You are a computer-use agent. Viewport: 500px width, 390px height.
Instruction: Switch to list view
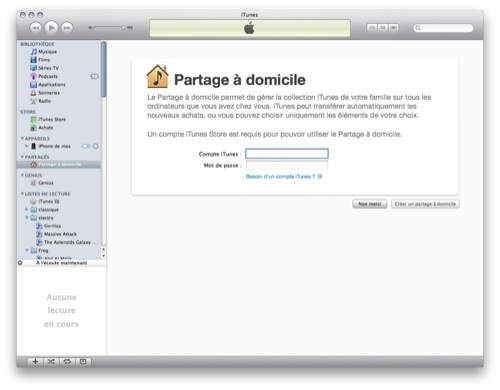click(372, 28)
